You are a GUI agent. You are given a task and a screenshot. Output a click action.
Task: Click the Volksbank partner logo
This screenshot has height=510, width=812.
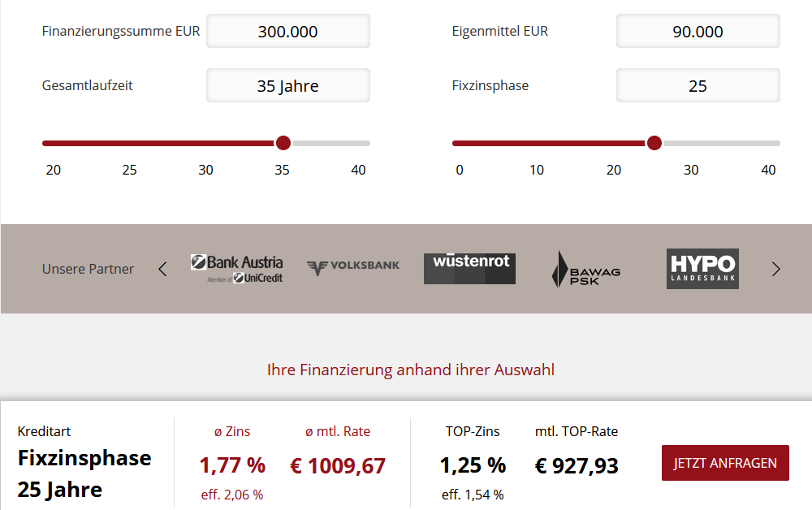pos(353,267)
